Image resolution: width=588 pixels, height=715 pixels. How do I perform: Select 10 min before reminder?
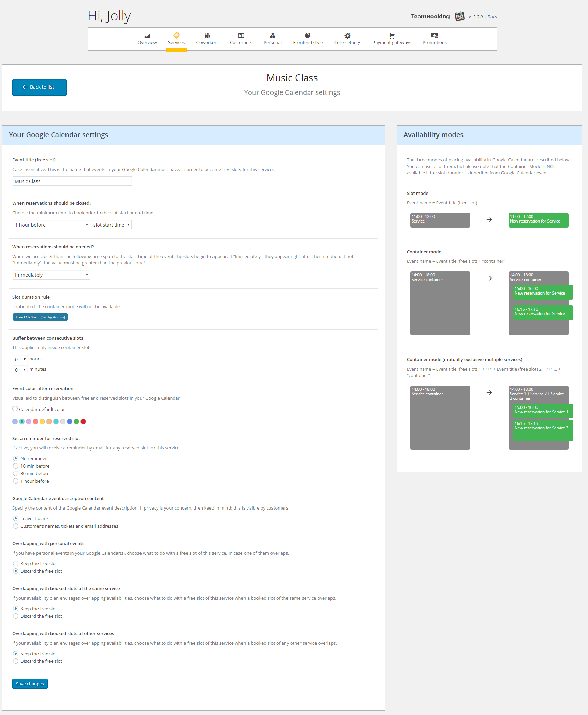(16, 466)
